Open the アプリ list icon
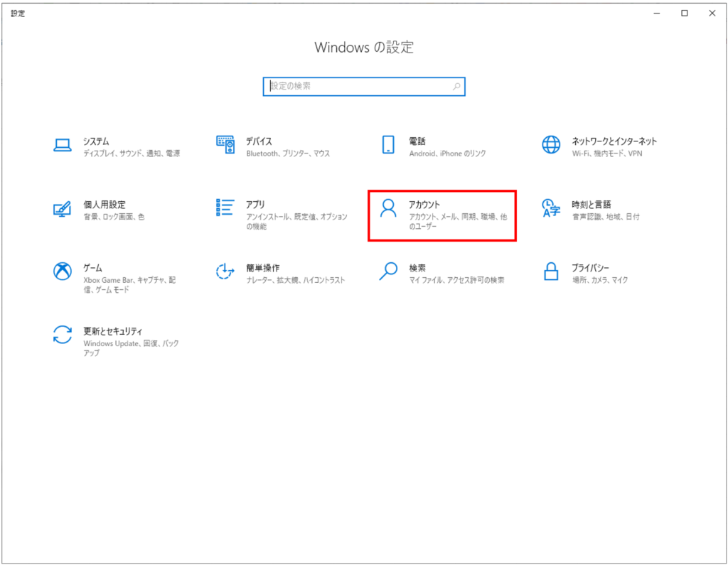 click(x=225, y=208)
